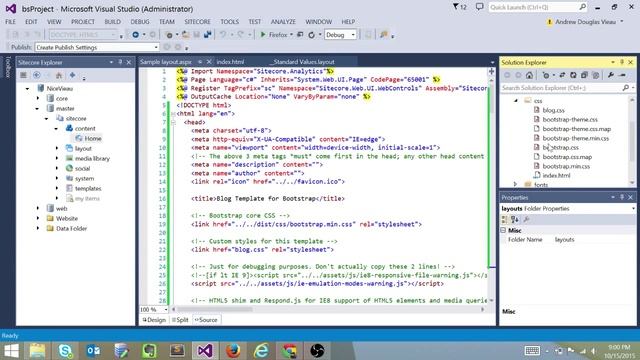Expand the media library node
Image resolution: width=640 pixels, height=360 pixels.
pyautogui.click(x=57, y=158)
